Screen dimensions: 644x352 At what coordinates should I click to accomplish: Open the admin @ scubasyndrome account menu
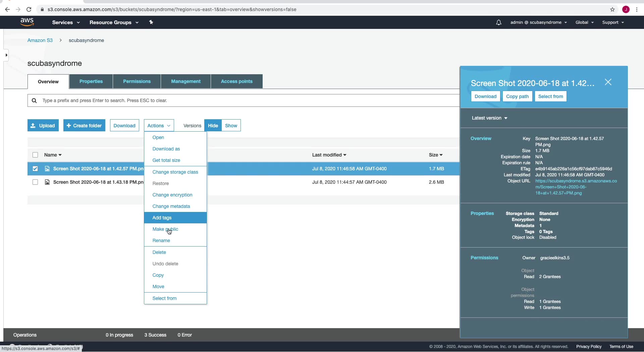539,23
